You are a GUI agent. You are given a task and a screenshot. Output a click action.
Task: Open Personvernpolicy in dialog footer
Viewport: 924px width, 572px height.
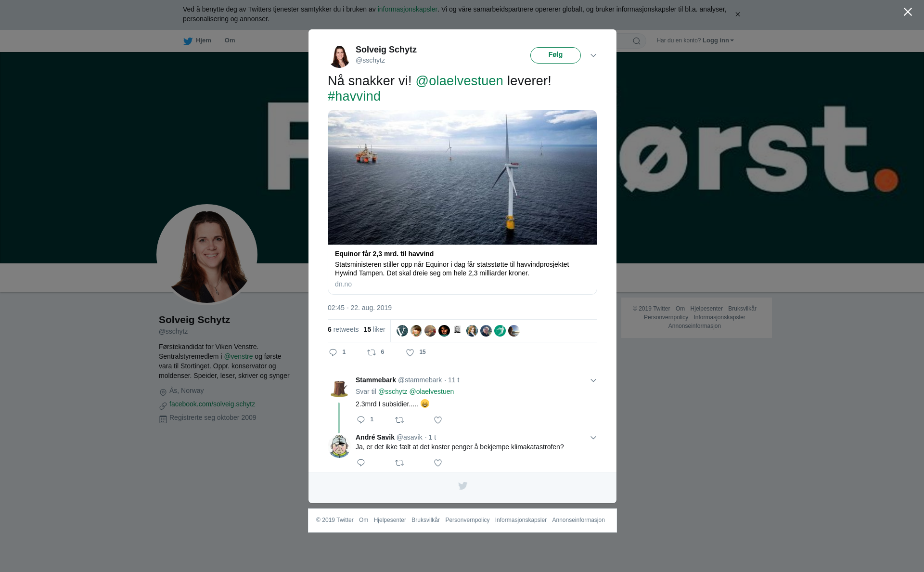pos(467,520)
